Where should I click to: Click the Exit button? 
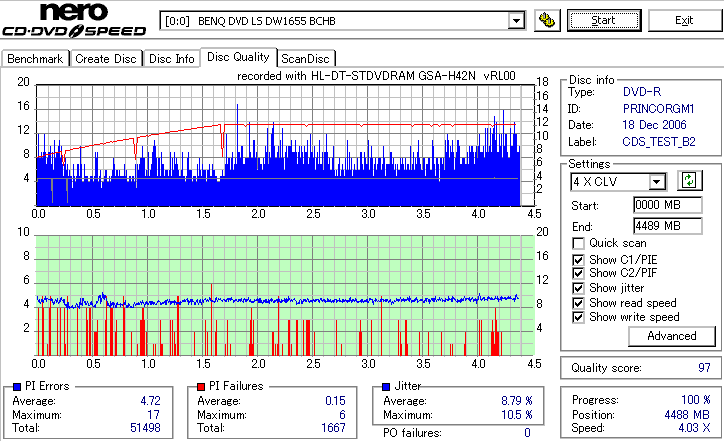[684, 20]
